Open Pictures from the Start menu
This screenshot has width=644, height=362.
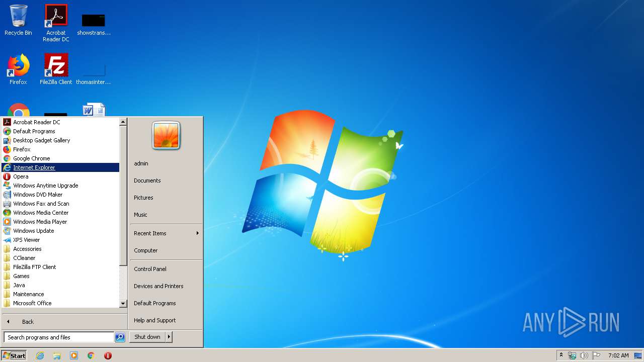[166, 198]
